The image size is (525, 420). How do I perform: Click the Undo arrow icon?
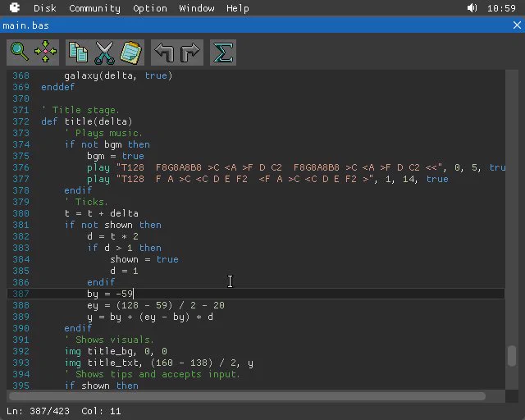click(x=164, y=52)
